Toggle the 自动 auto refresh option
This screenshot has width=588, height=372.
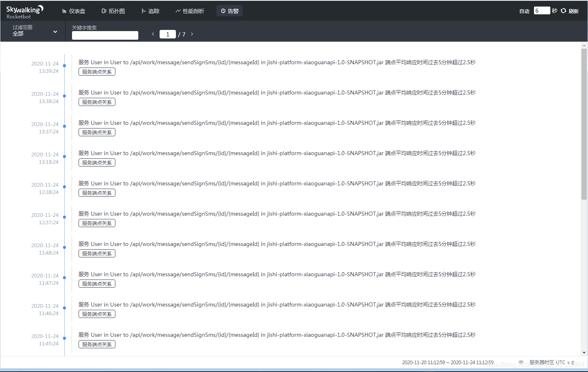click(524, 11)
